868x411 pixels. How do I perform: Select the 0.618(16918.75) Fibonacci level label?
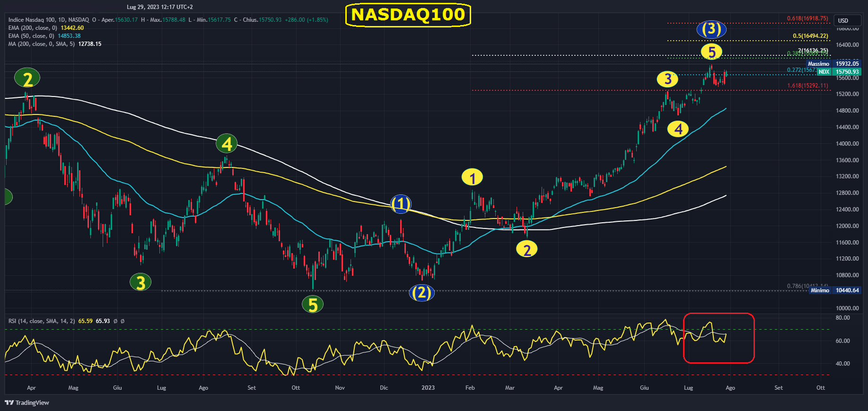tap(807, 18)
